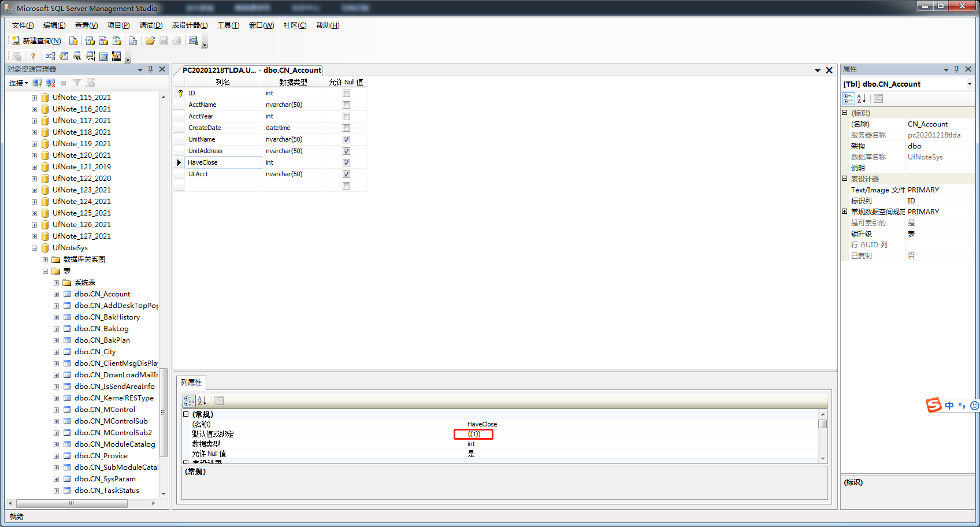The image size is (980, 527).
Task: Click Alphabetical sort icon in Column Properties (列属性)
Action: 202,400
